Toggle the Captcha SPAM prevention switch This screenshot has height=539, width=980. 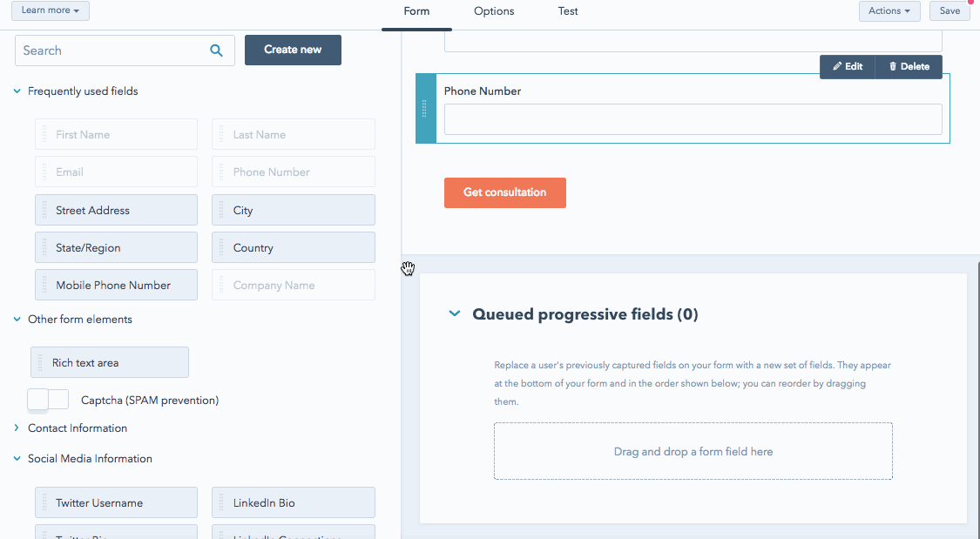[x=48, y=400]
